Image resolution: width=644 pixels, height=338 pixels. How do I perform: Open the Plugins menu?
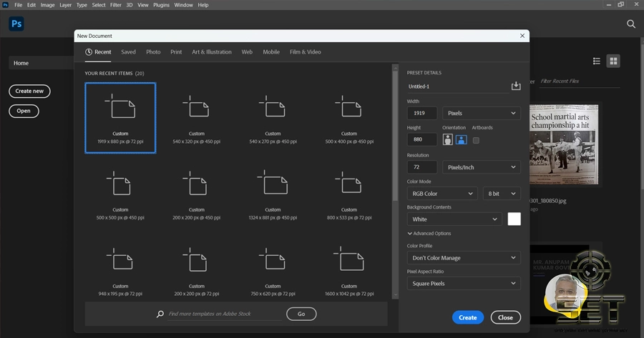click(x=161, y=5)
